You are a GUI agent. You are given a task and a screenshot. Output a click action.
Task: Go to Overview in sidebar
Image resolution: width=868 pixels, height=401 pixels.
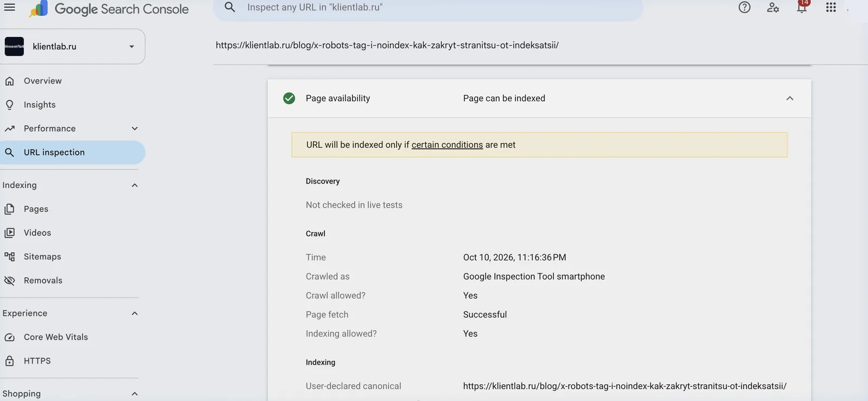(43, 81)
